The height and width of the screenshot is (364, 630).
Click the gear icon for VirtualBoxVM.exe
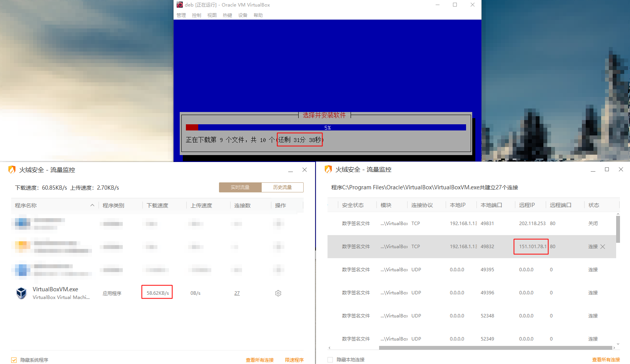click(278, 293)
